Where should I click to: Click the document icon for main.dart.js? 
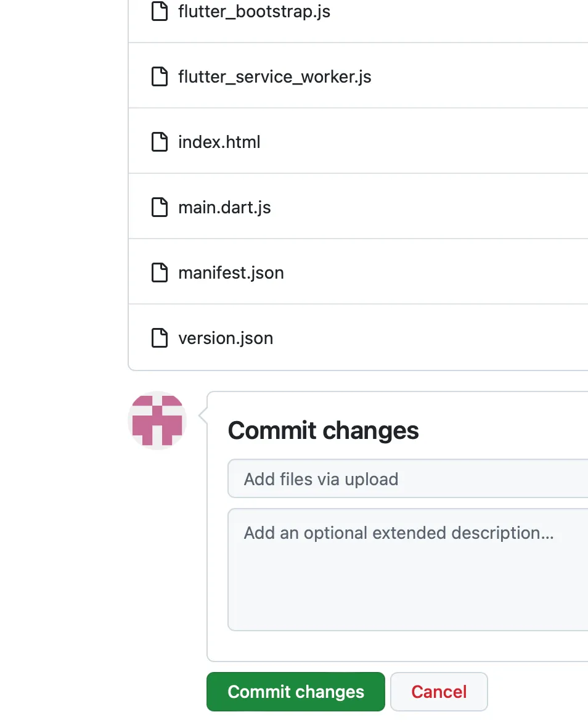[160, 208]
